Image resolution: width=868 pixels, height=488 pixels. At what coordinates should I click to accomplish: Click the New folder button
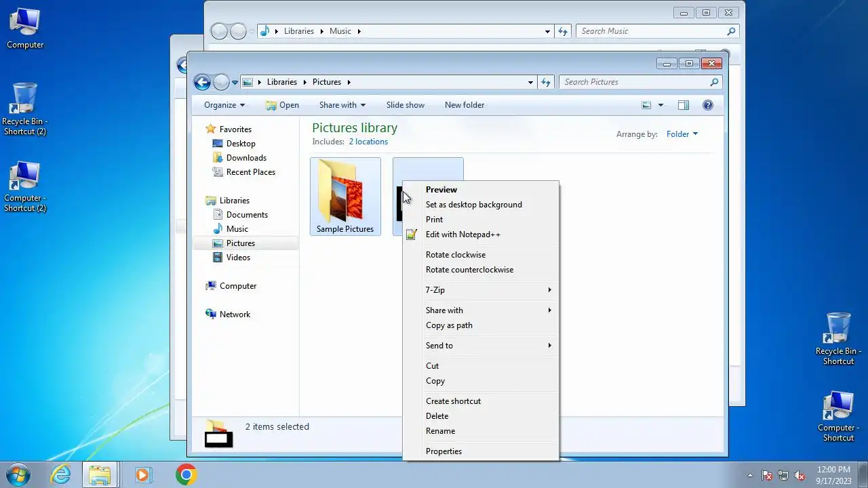click(465, 105)
